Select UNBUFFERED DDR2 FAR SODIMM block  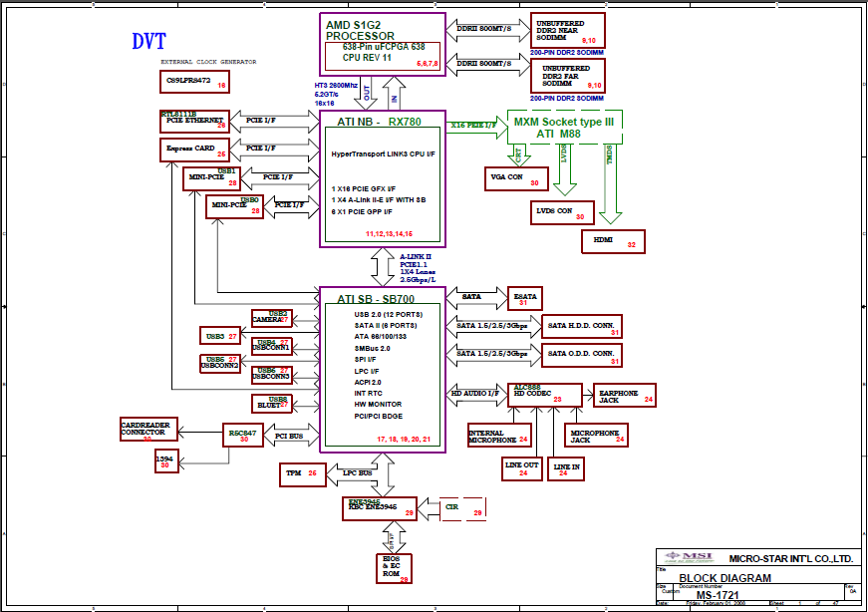567,76
